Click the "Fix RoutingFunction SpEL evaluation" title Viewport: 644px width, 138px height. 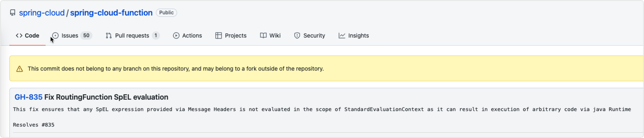pyautogui.click(x=106, y=97)
